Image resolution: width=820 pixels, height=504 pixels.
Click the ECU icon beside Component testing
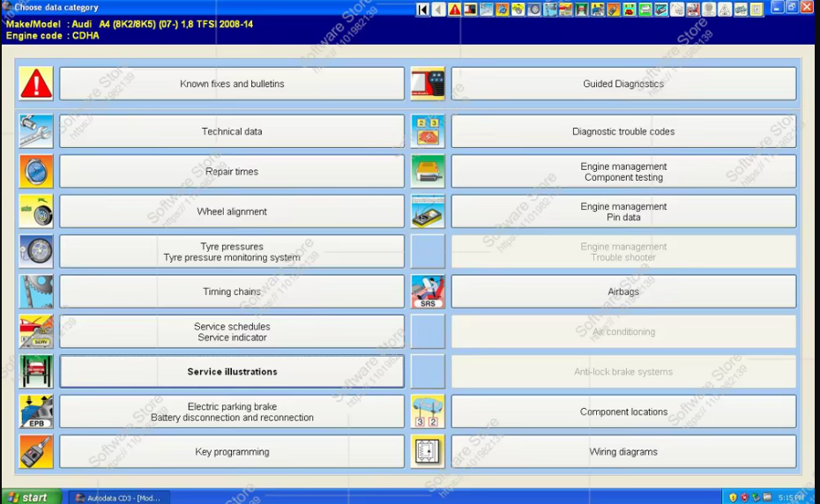coord(428,172)
